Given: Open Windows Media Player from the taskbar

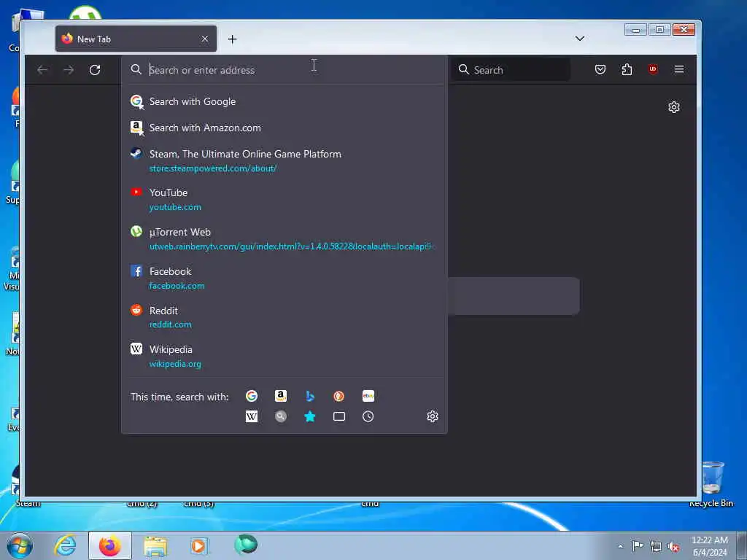Looking at the screenshot, I should (x=199, y=545).
